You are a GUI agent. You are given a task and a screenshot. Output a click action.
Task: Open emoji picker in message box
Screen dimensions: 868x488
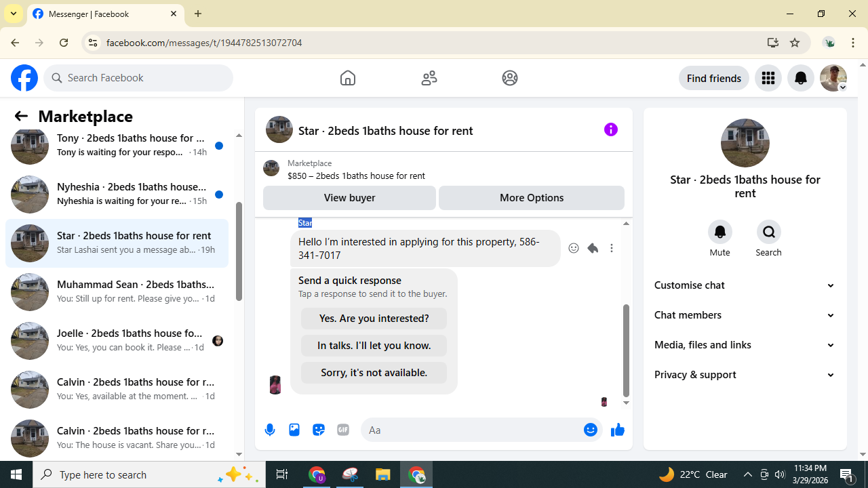coord(591,430)
